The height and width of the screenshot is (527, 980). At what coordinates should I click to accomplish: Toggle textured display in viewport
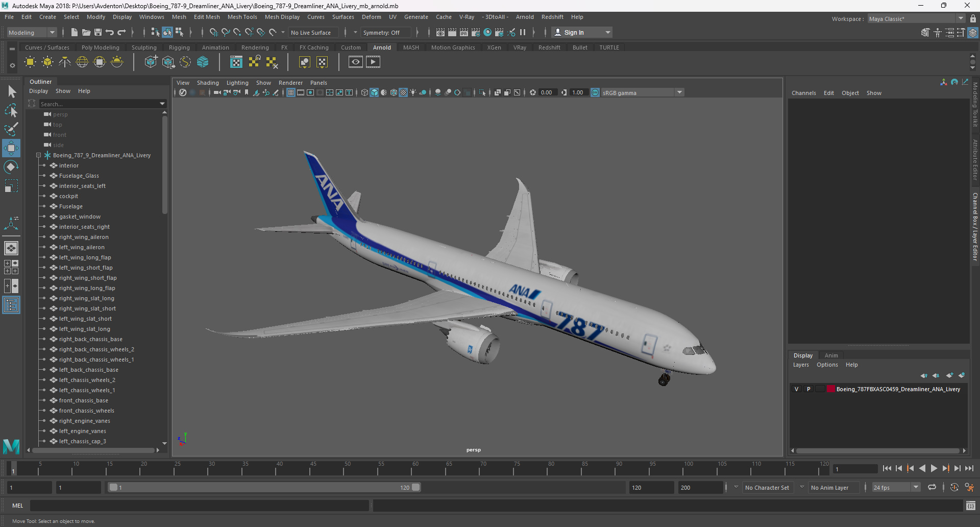point(403,92)
